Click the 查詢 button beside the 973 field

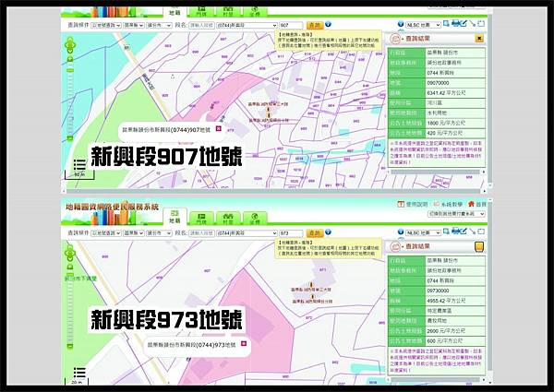coord(315,233)
